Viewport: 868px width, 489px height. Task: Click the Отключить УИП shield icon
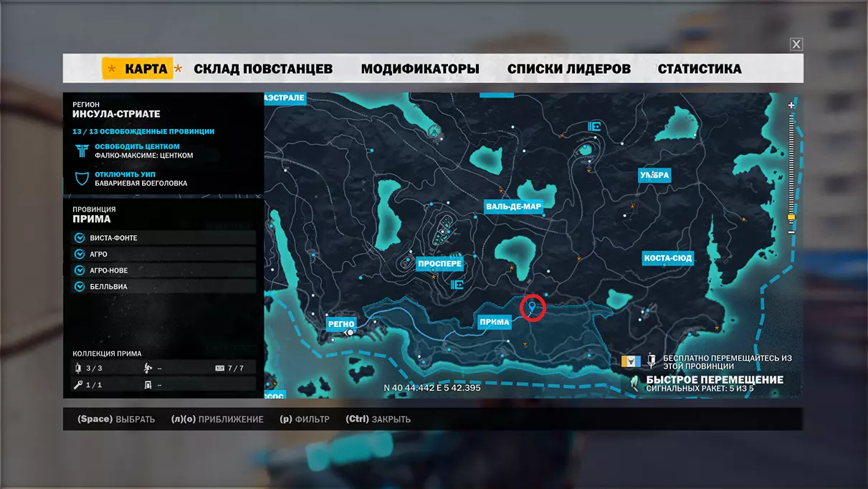click(82, 178)
